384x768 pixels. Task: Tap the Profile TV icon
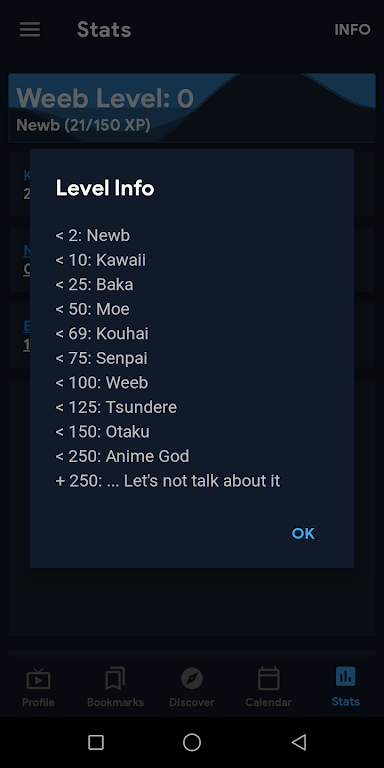(38, 679)
